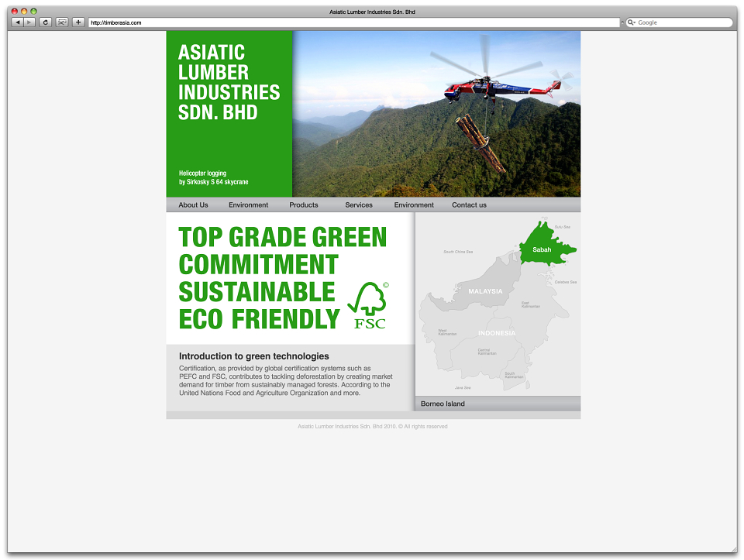
Task: Click the Celebes Sea map label
Action: coord(566,282)
